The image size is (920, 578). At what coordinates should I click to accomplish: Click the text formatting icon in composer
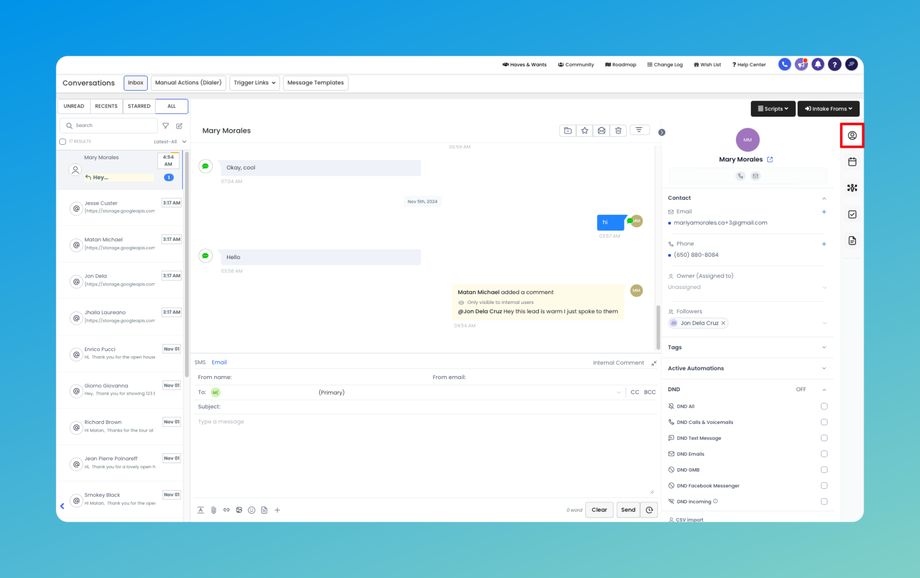(200, 510)
